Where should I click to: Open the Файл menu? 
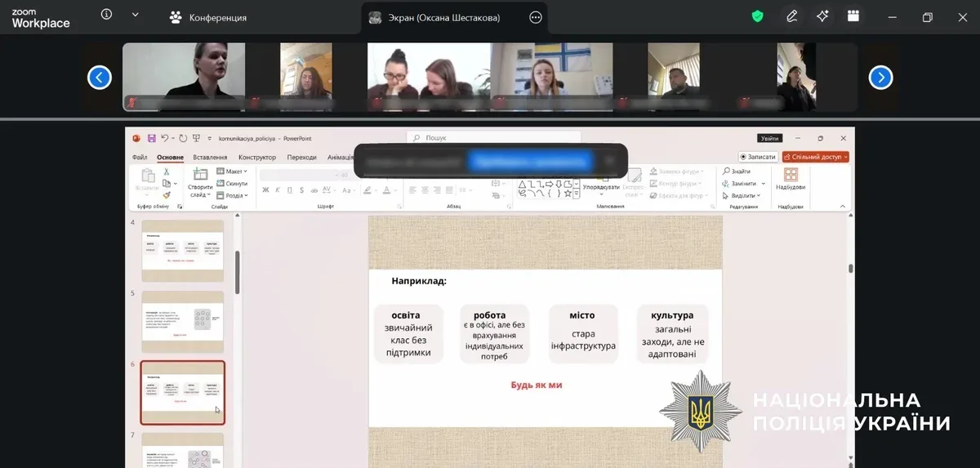click(x=140, y=158)
